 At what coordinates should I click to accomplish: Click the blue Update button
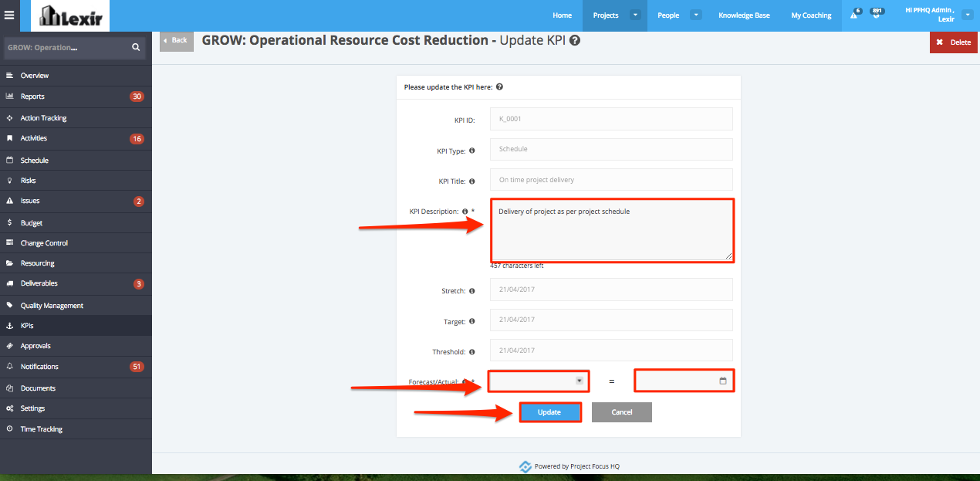(549, 412)
